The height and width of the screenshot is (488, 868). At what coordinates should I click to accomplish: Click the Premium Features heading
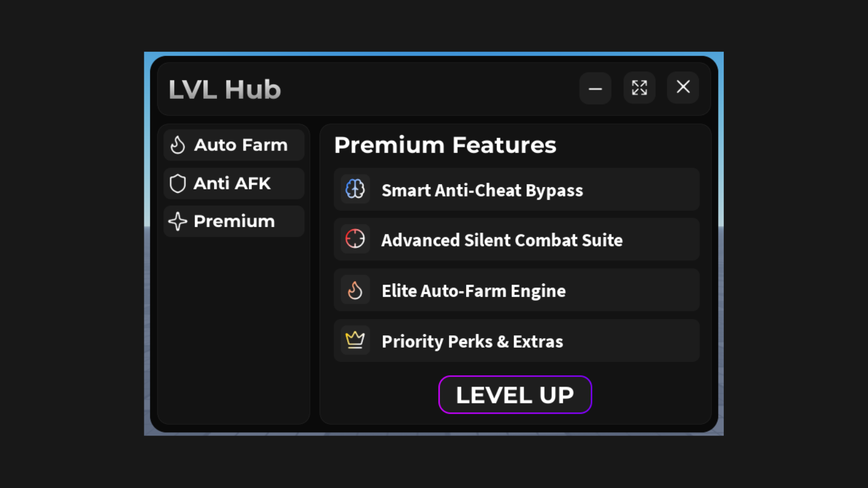point(445,145)
